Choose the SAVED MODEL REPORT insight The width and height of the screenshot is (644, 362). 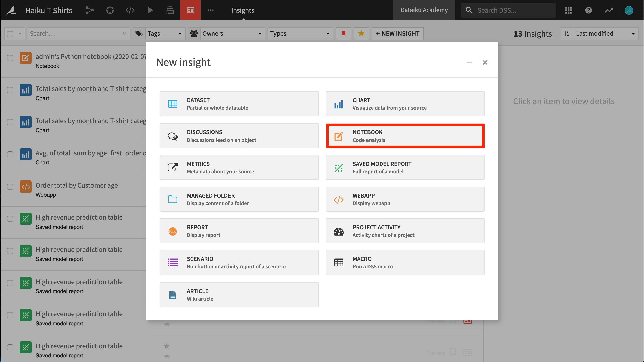(405, 167)
